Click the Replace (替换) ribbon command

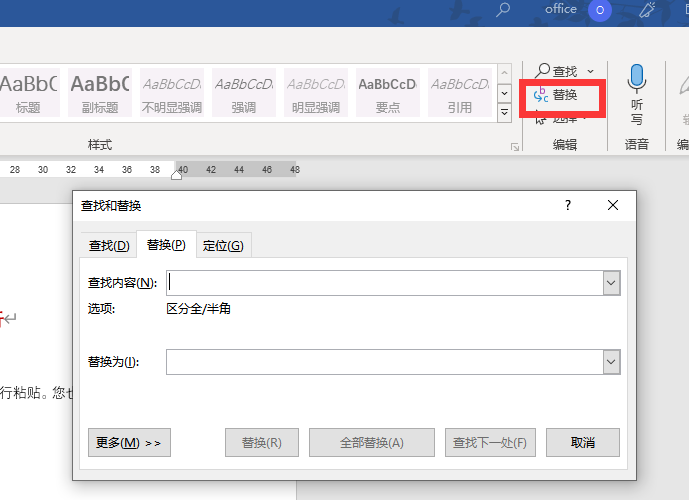[x=555, y=95]
